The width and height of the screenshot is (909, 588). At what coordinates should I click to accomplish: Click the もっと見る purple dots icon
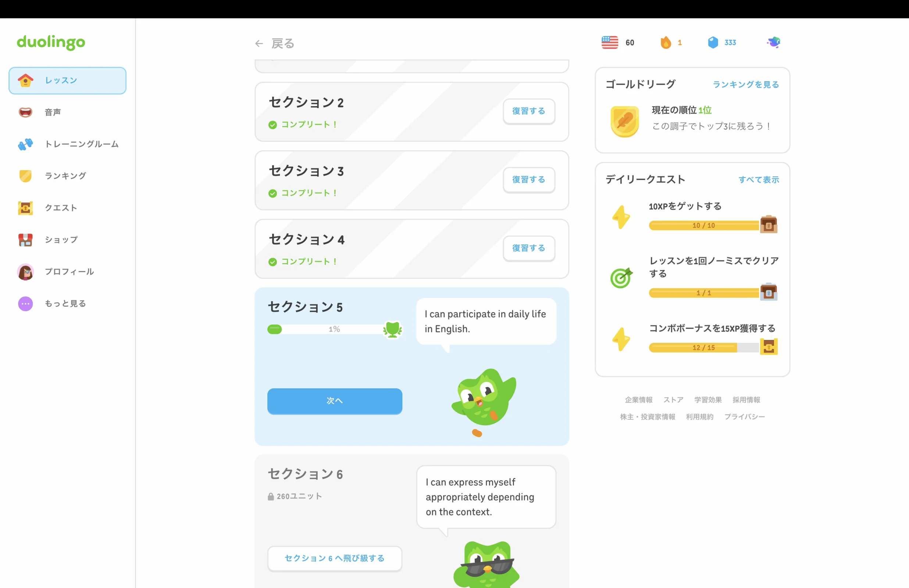pos(26,304)
